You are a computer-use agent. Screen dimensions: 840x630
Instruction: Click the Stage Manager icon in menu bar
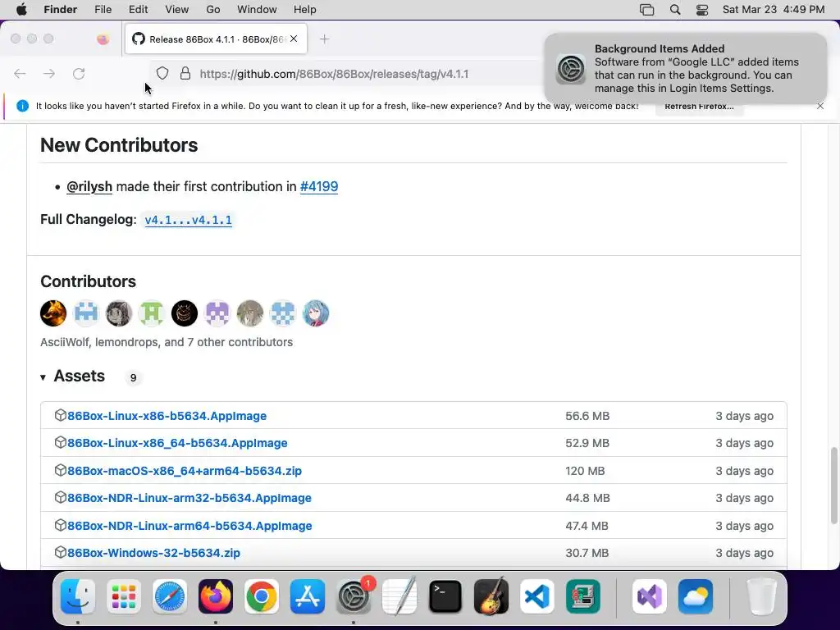coord(646,10)
